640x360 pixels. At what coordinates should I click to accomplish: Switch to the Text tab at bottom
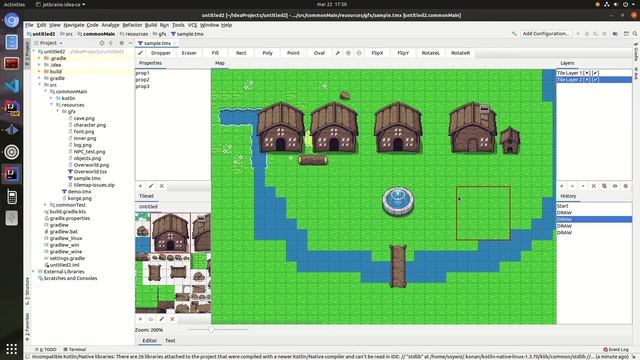point(170,340)
